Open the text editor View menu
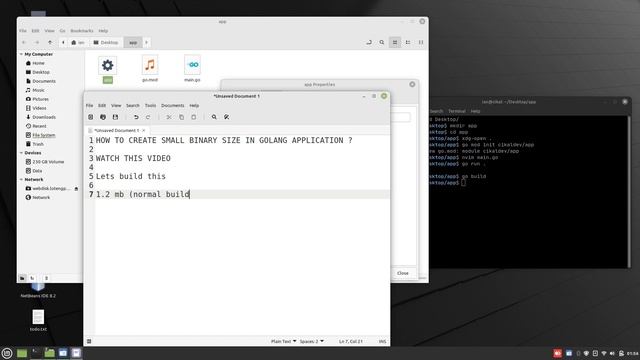640x360 pixels. click(x=116, y=105)
